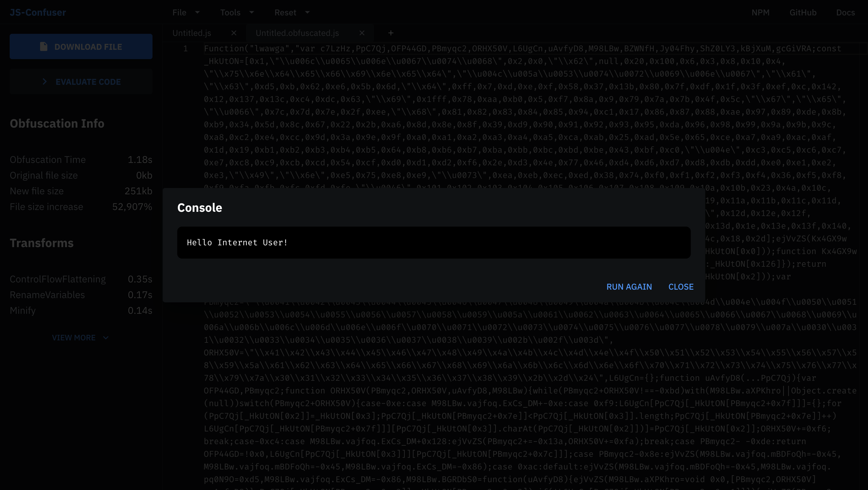Click the Download File button
The height and width of the screenshot is (490, 868).
point(81,46)
